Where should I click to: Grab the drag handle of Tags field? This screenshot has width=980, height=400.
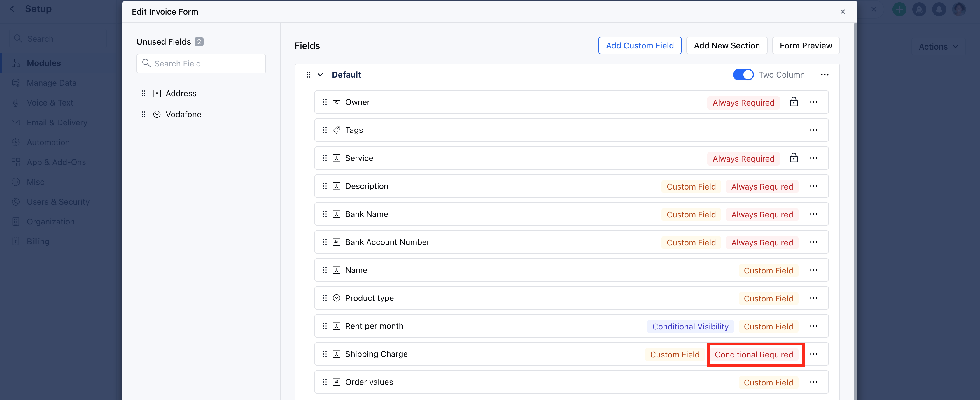[325, 130]
